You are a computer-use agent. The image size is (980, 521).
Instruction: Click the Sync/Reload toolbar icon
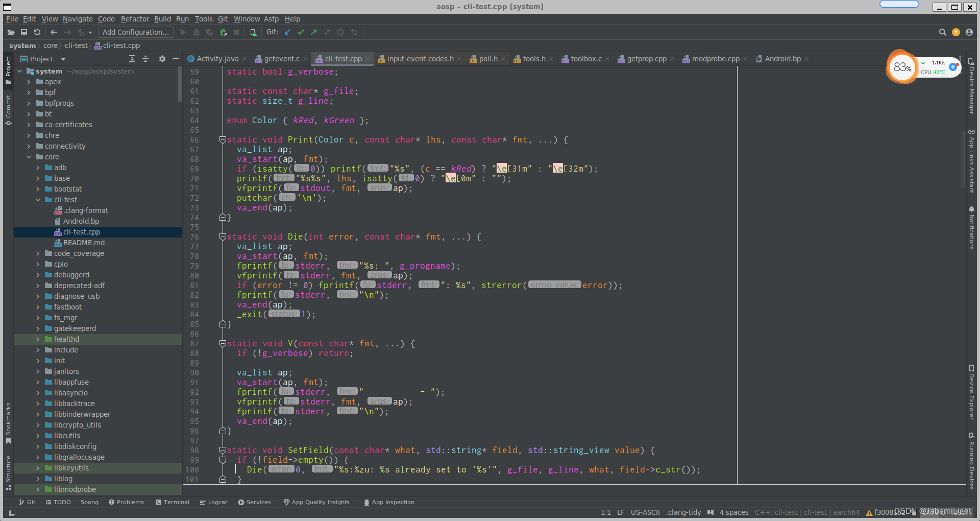click(x=37, y=32)
